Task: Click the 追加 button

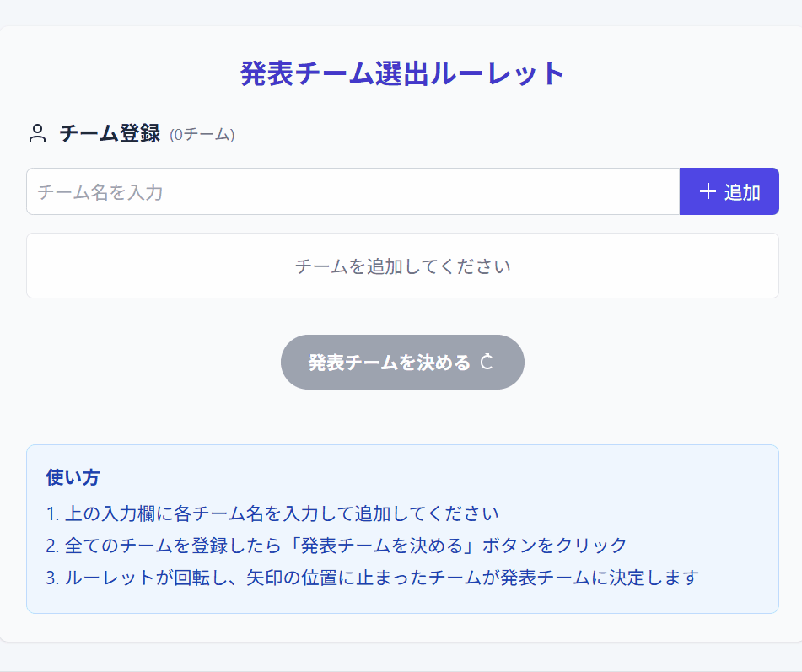Action: point(729,191)
